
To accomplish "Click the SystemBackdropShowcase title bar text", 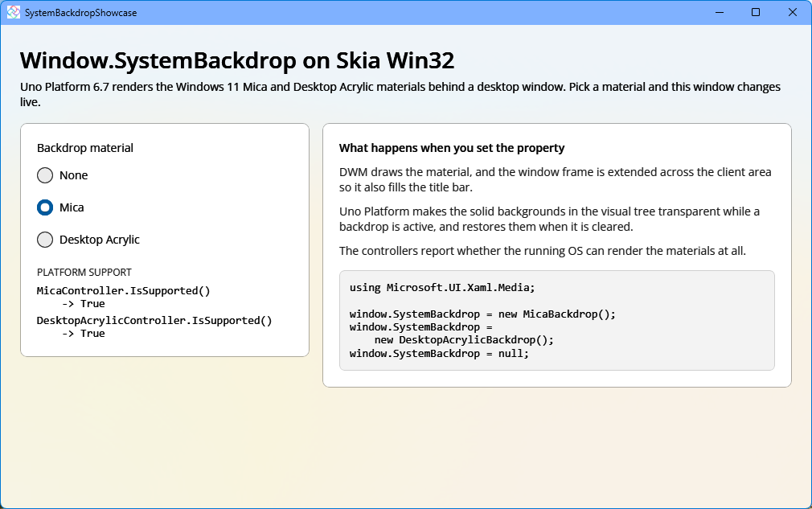I will pyautogui.click(x=80, y=13).
